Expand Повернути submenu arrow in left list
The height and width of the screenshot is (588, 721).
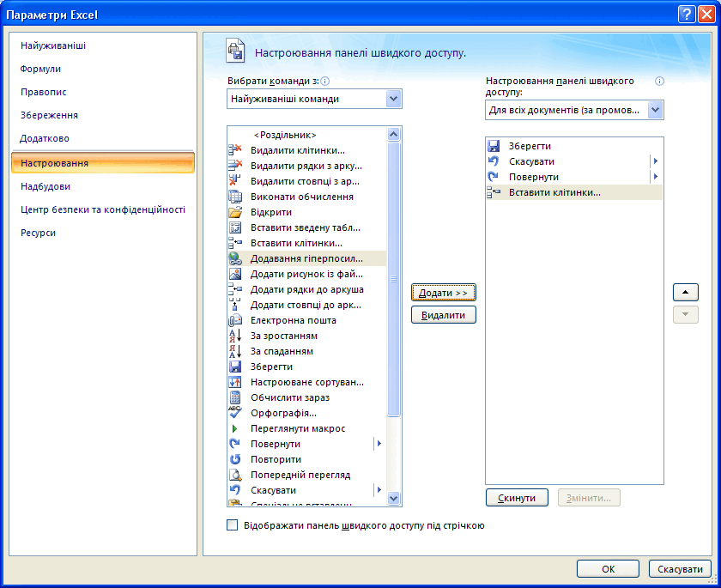tap(379, 444)
